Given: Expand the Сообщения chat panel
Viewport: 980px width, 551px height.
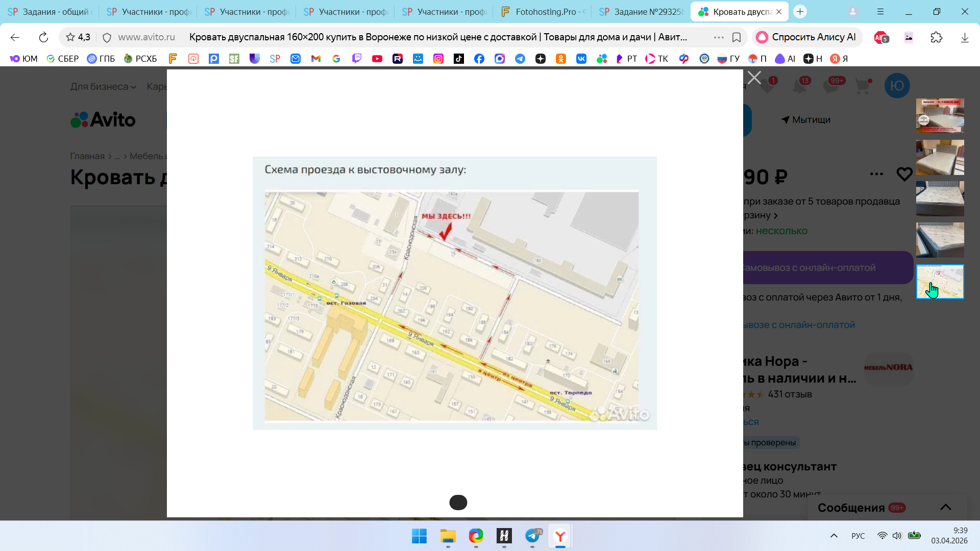Looking at the screenshot, I should [945, 507].
